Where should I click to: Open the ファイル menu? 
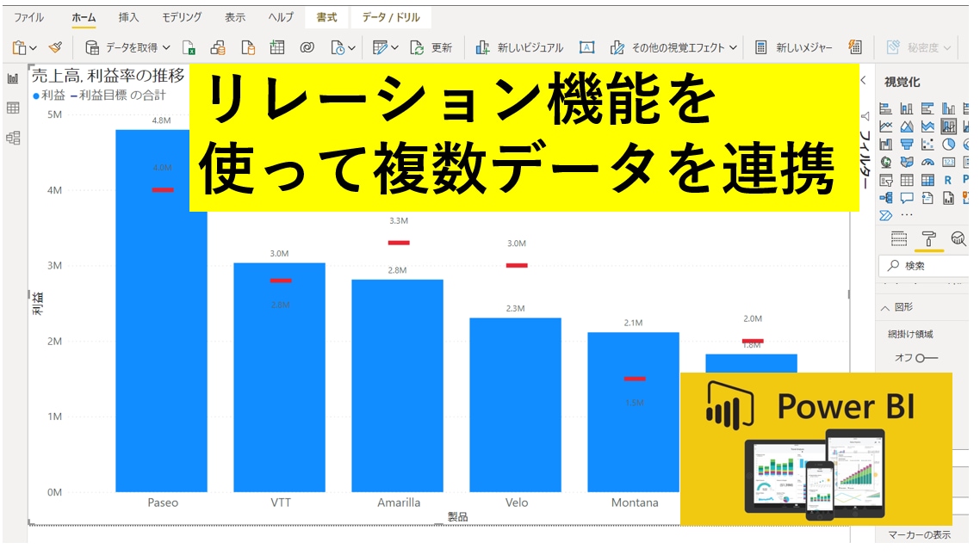coord(28,17)
